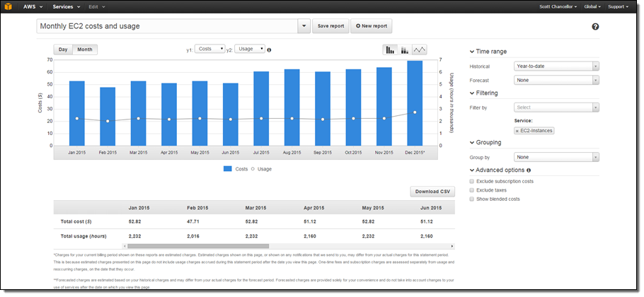Toggle Show blended costs checkbox
644x297 pixels.
point(472,199)
